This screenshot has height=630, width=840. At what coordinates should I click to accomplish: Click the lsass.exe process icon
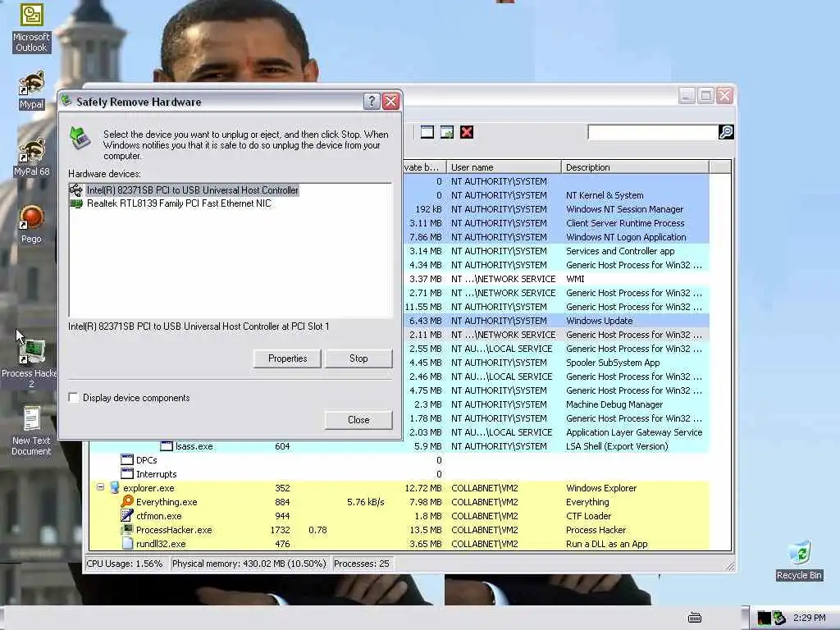point(167,445)
